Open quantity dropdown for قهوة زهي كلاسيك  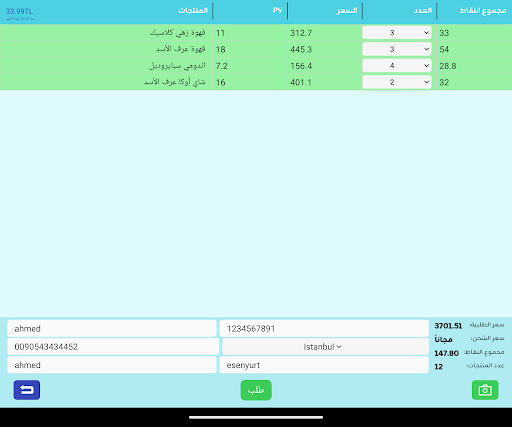[397, 33]
